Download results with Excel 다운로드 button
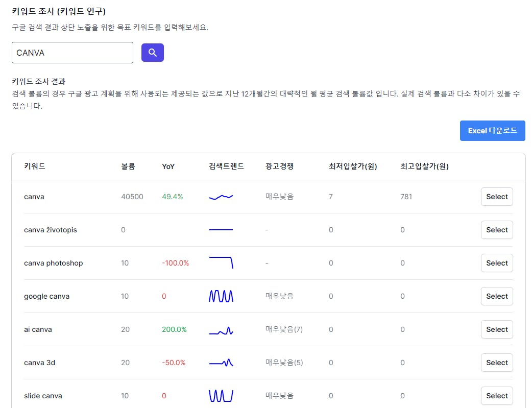The height and width of the screenshot is (408, 532). tap(492, 131)
